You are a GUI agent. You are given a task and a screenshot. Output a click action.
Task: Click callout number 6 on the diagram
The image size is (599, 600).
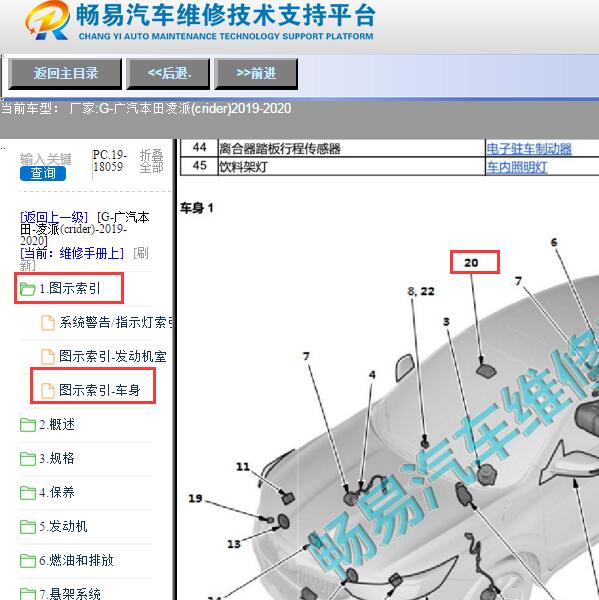click(554, 243)
